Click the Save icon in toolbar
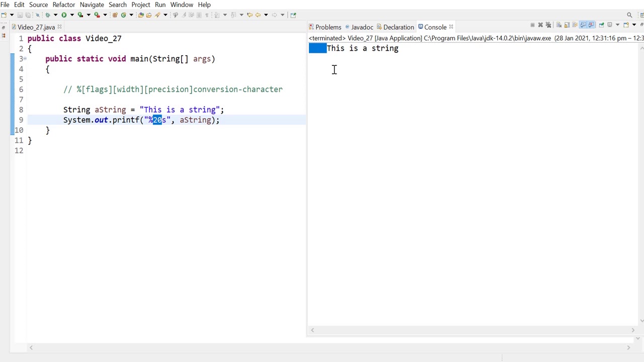 click(20, 15)
